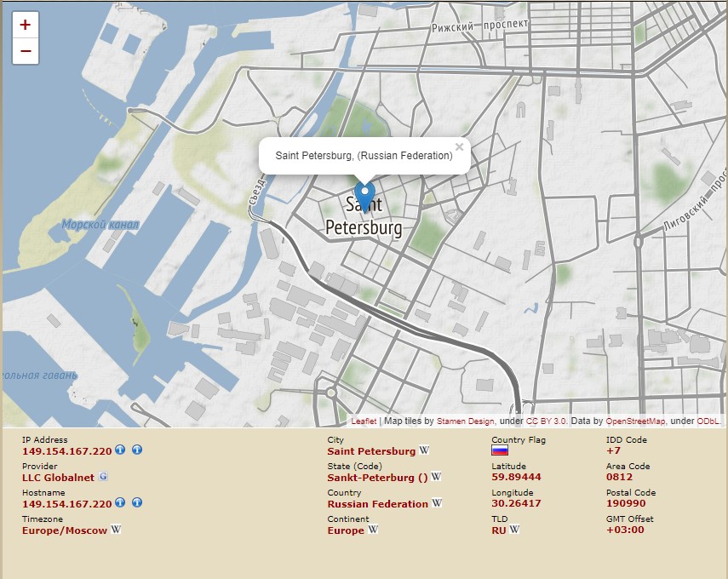Click first info icon beside IP Address value
The image size is (728, 579).
point(120,450)
